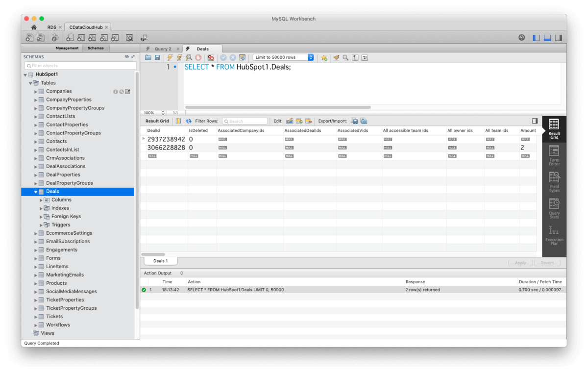The image size is (588, 375).
Task: Switch to the Query 2 tab
Action: click(163, 49)
